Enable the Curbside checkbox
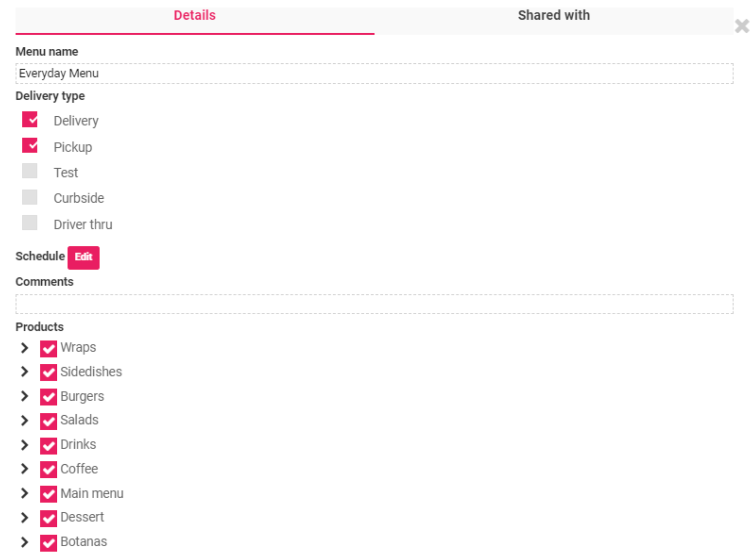750x560 pixels. [30, 197]
